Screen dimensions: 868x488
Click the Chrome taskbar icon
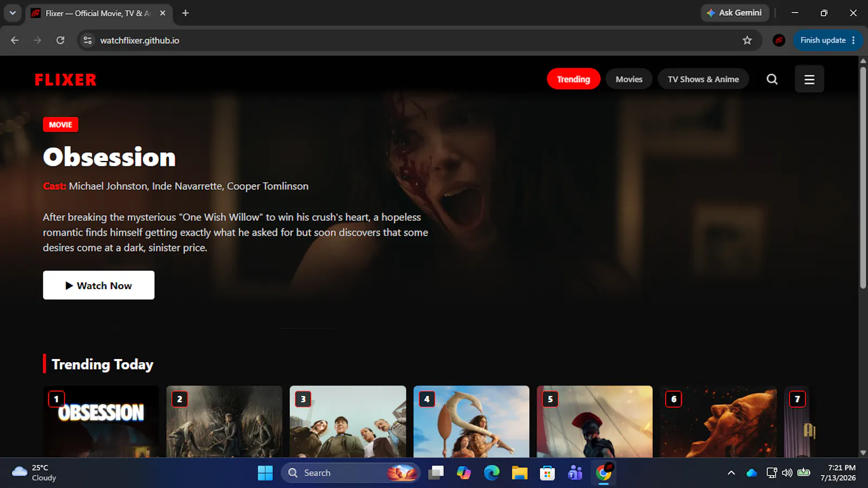pyautogui.click(x=604, y=473)
